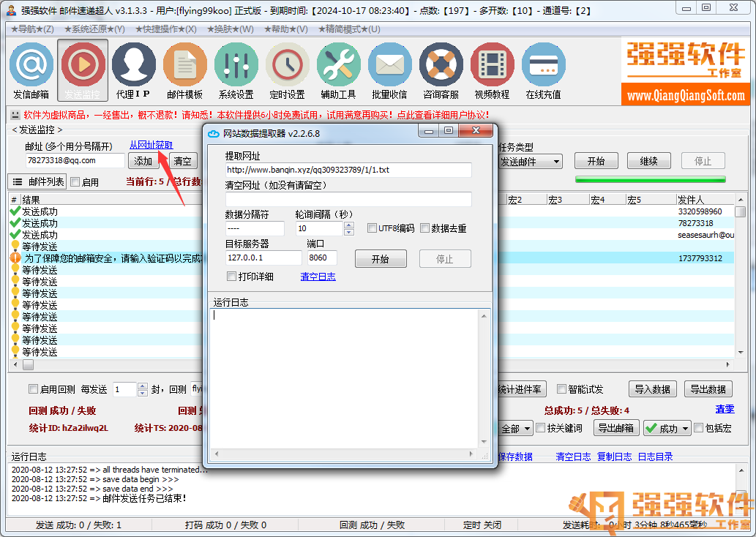The width and height of the screenshot is (756, 537).
Task: Open the 全部 filter dropdown
Action: 515,428
